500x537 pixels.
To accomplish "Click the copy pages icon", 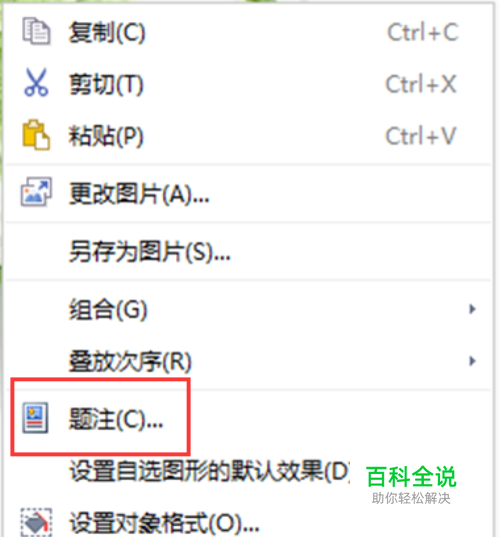I will click(x=36, y=31).
